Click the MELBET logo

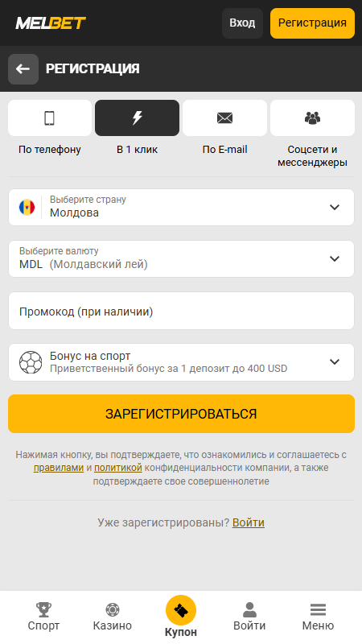pos(51,23)
